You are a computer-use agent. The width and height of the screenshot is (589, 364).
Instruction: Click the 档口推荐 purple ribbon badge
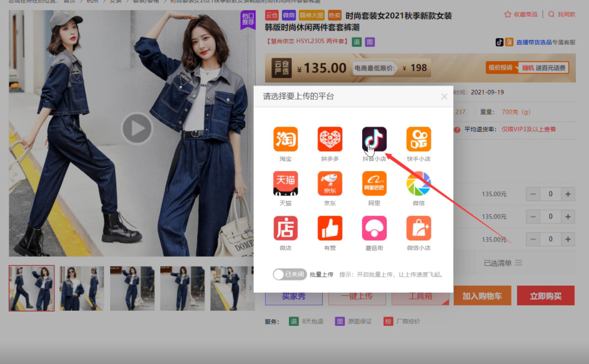(x=248, y=20)
